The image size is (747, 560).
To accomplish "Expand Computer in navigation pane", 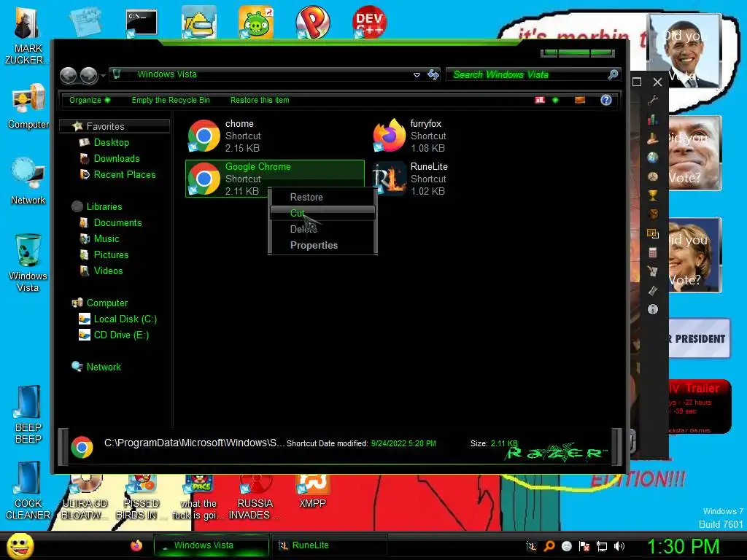I will (107, 303).
